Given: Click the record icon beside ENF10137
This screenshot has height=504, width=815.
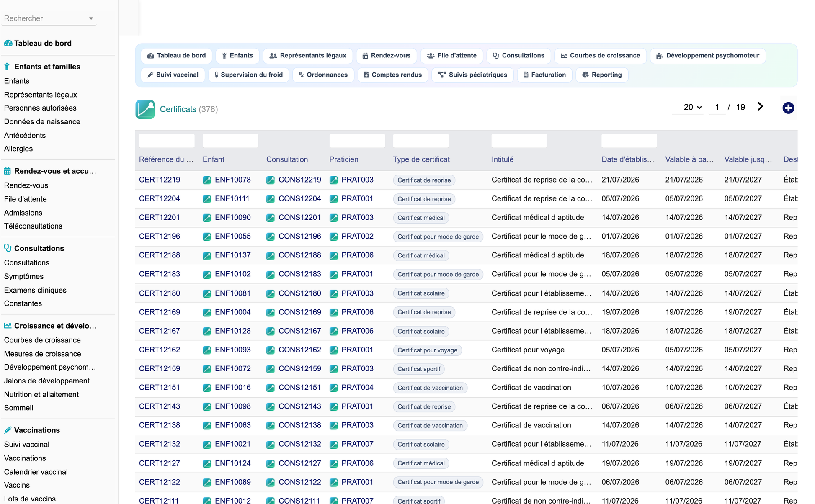Looking at the screenshot, I should pyautogui.click(x=207, y=255).
